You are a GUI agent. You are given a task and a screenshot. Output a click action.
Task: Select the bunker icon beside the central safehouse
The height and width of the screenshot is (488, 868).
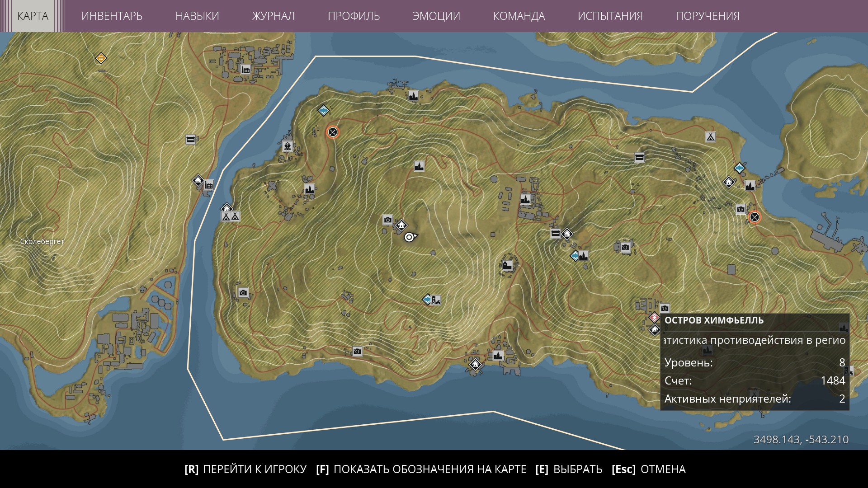[556, 233]
